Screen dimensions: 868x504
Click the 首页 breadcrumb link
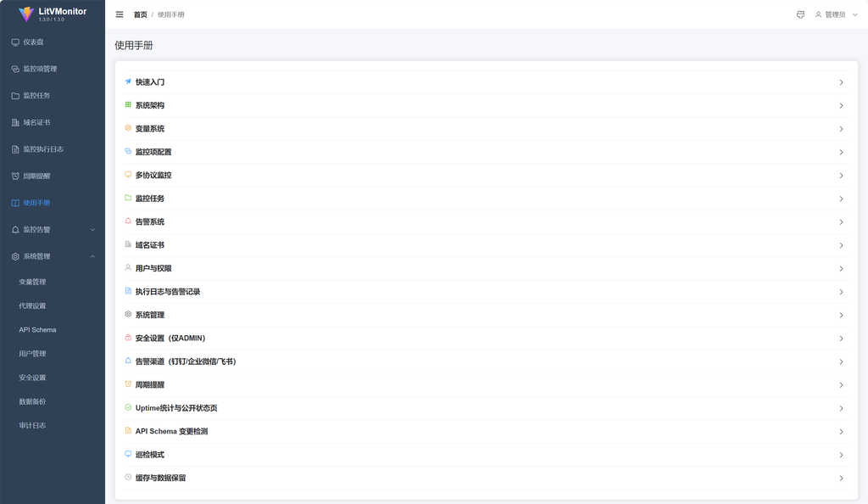(x=140, y=14)
